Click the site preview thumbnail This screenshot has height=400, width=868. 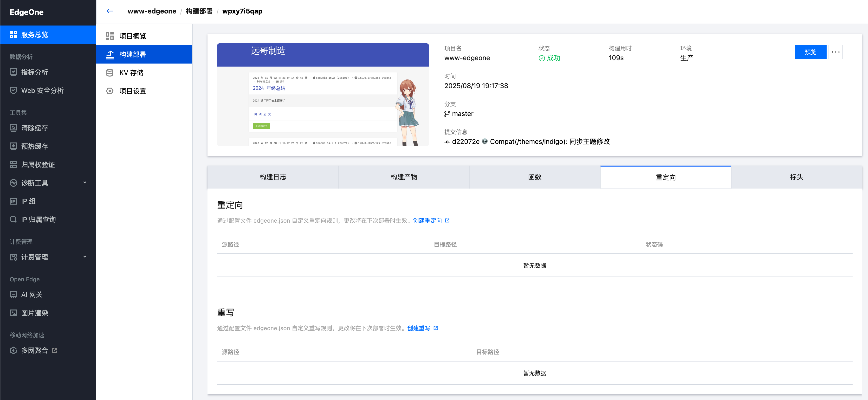point(323,95)
